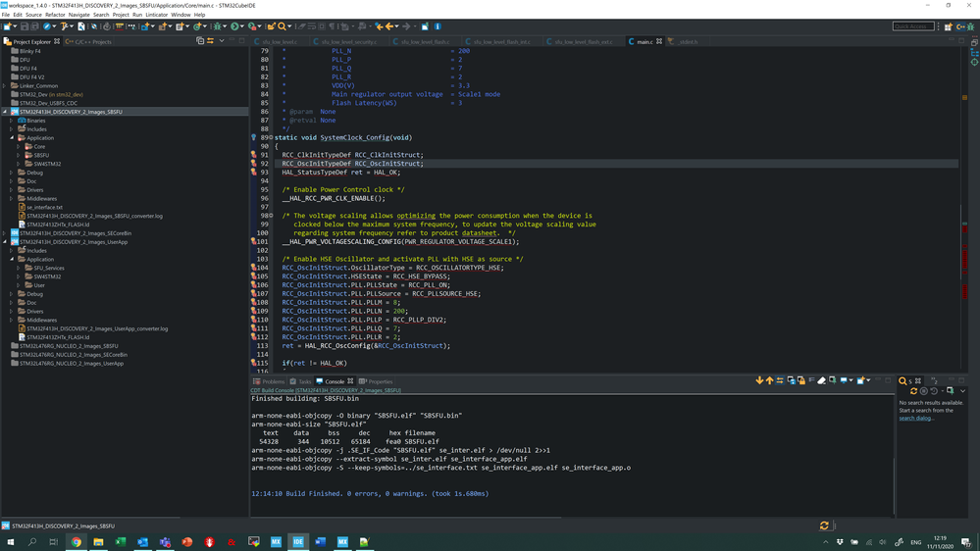This screenshot has height=551, width=980.
Task: Click the Quick Access search field
Action: tap(913, 26)
